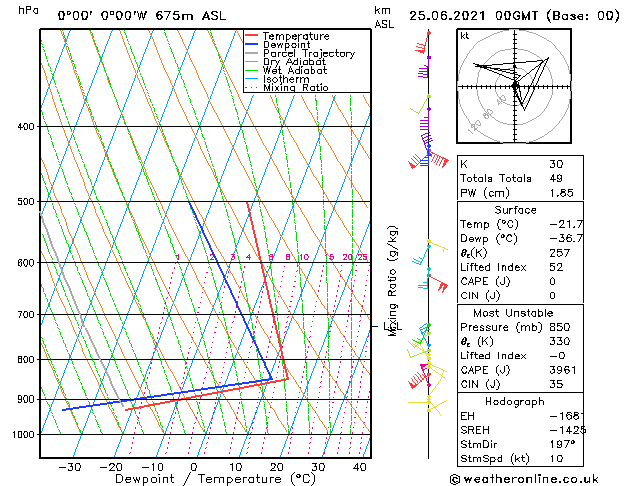Image resolution: width=629 pixels, height=486 pixels.
Task: Click the 'km ASL' altitude axis label
Action: pos(384,17)
